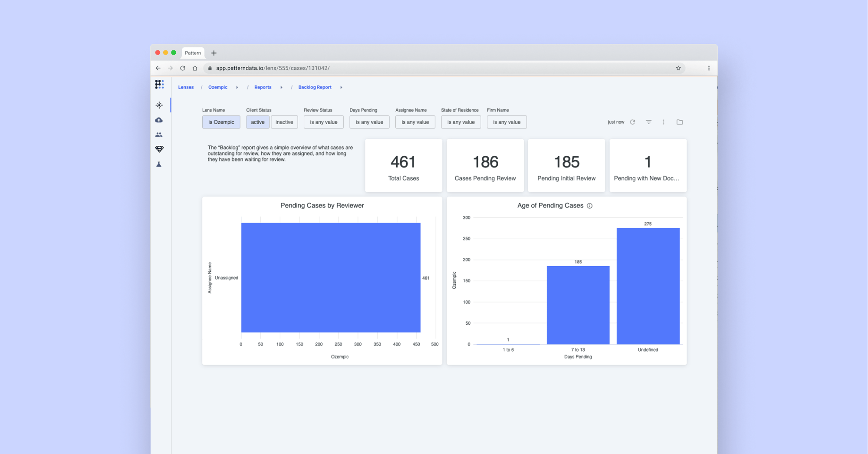Click the Pending Cases by Reviewer title
The image size is (868, 454).
coord(322,205)
